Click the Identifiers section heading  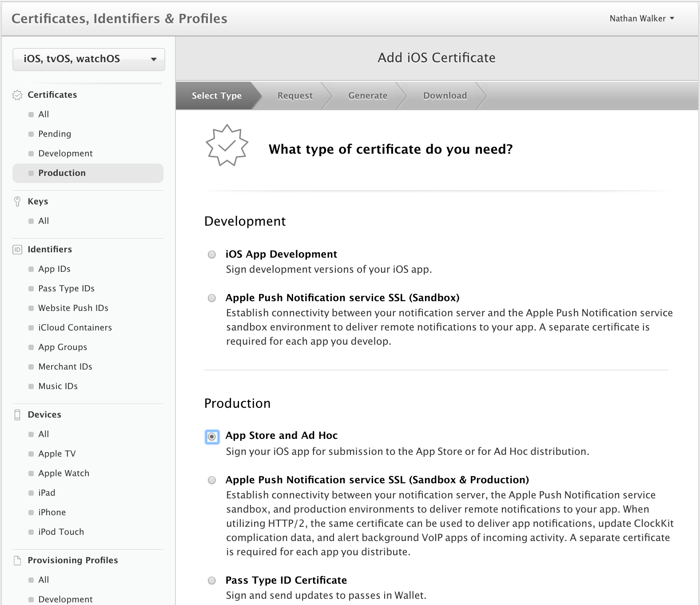pos(50,250)
